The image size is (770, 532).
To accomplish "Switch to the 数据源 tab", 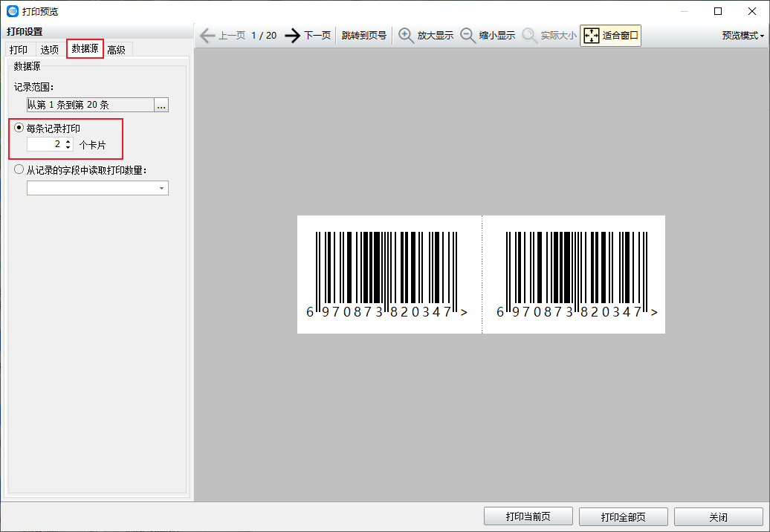I will pyautogui.click(x=85, y=48).
